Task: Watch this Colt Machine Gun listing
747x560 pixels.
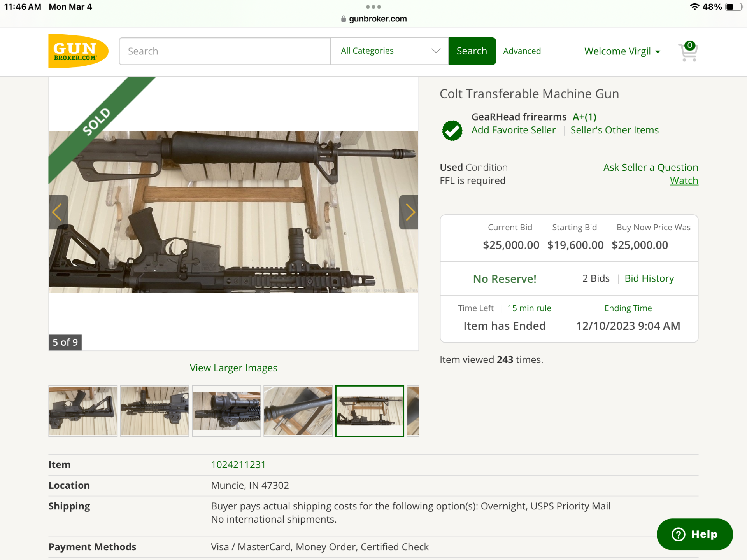Action: point(684,180)
